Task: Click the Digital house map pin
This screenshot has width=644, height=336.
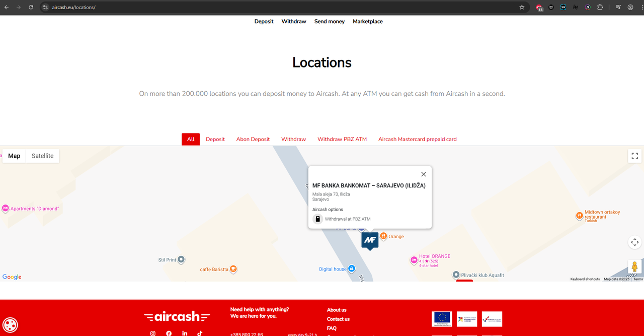Action: 352,269
